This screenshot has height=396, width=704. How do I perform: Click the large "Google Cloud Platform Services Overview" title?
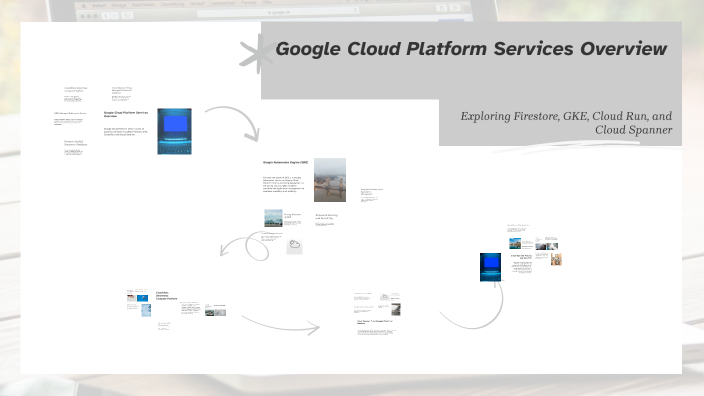pos(471,49)
